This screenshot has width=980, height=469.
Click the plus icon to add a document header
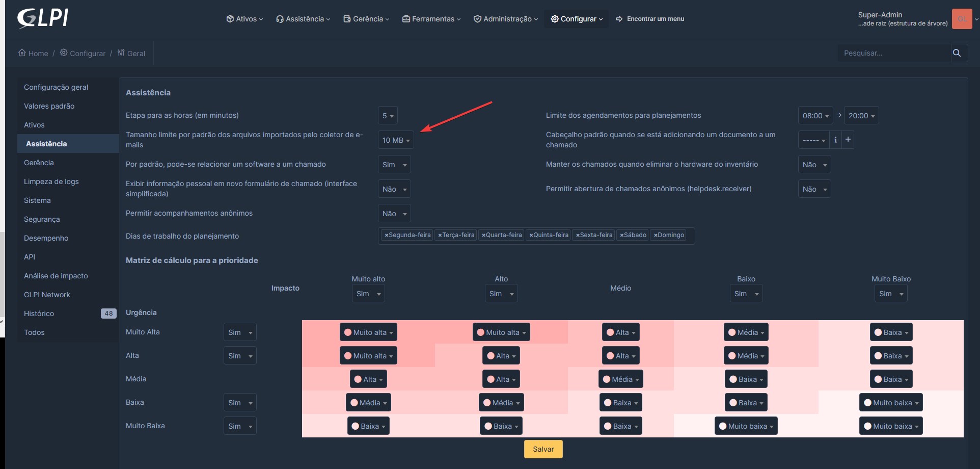847,139
